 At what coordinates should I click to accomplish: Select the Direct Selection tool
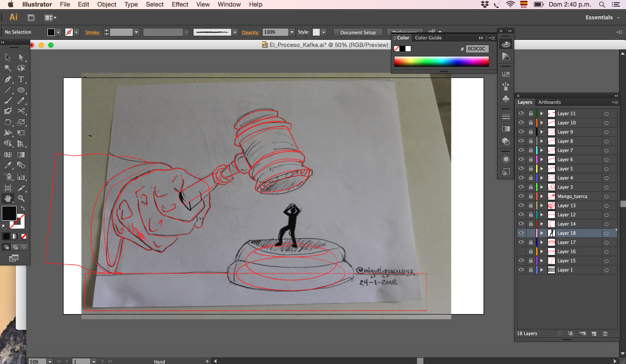(21, 57)
